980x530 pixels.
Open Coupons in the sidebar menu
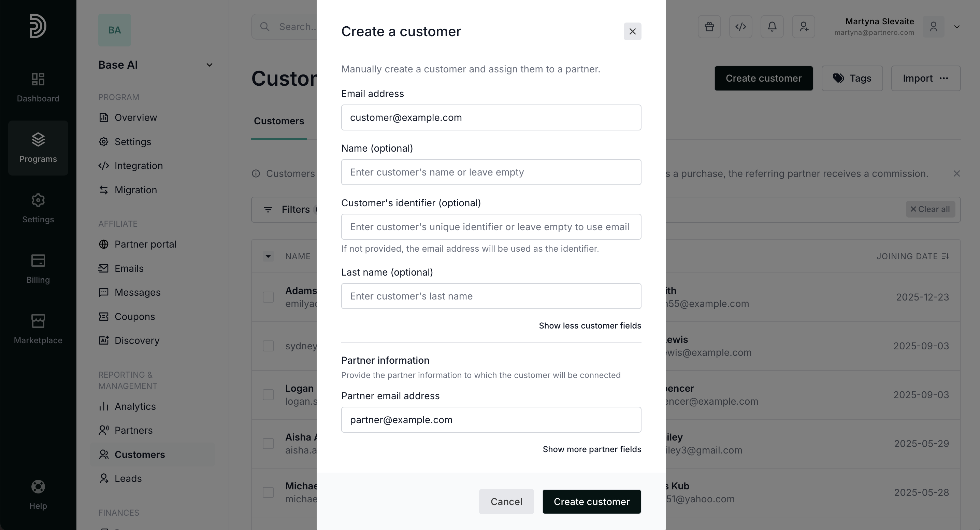(x=135, y=317)
